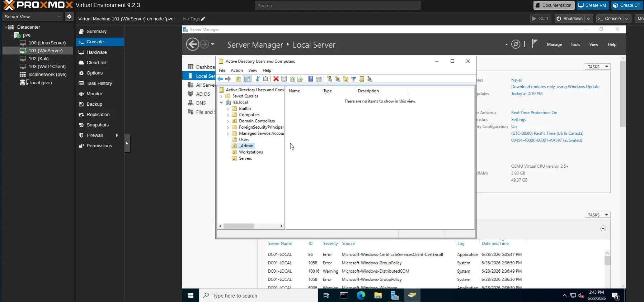Switch to the Hardware tab in Proxmox
This screenshot has height=302, width=644.
100,52
